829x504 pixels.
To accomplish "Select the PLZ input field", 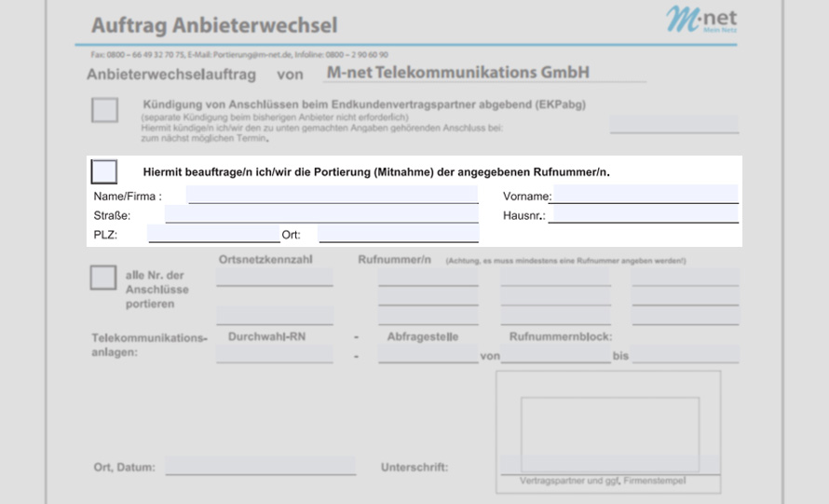I will point(213,234).
